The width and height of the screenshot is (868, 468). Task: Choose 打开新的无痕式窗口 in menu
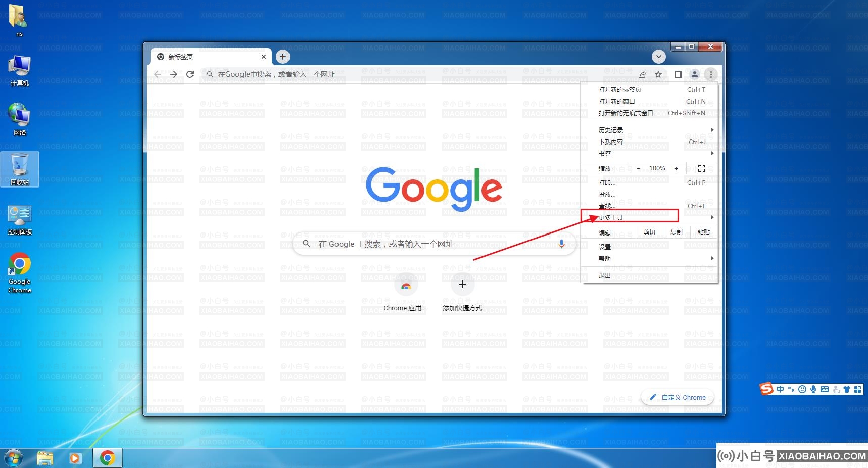649,113
